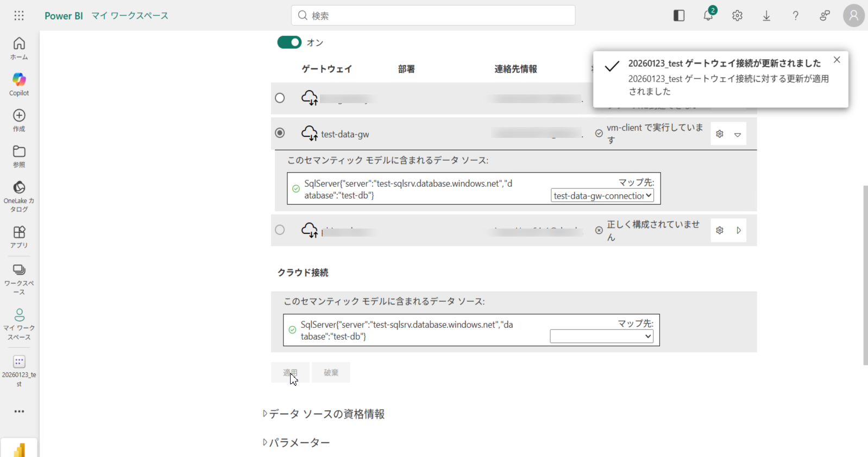This screenshot has height=457, width=868.
Task: Turn off the オン toggle switch
Action: [x=289, y=42]
